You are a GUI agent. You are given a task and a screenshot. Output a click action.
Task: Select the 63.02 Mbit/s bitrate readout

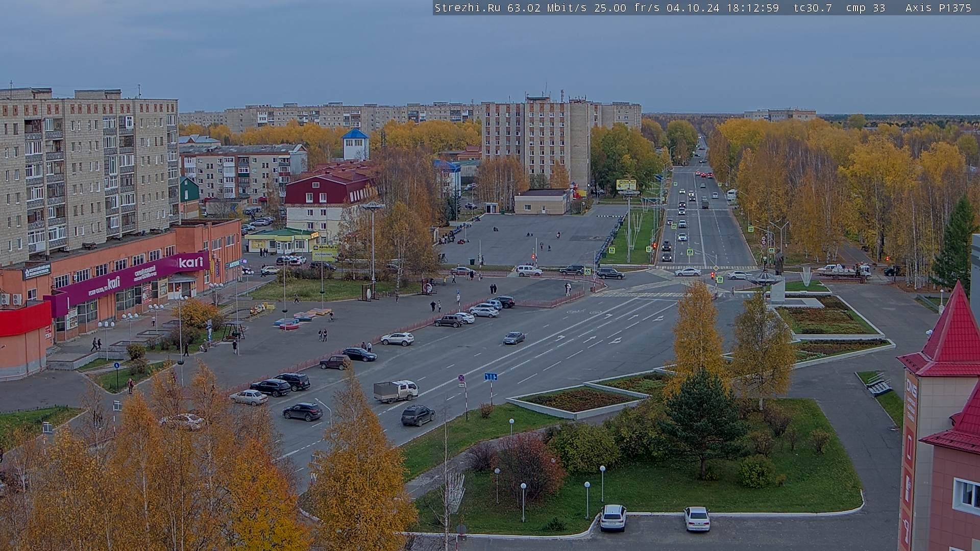(546, 8)
